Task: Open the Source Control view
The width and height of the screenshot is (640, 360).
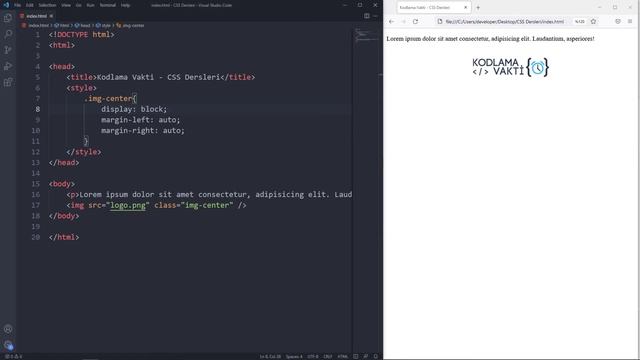Action: [x=8, y=50]
